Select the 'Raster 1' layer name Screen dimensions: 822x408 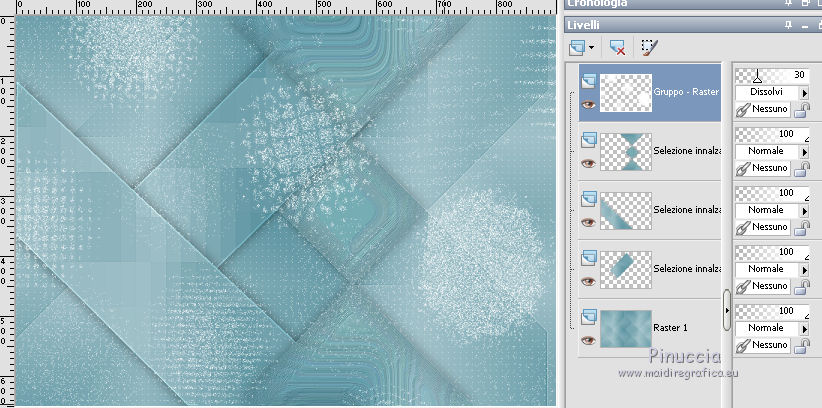pyautogui.click(x=670, y=328)
